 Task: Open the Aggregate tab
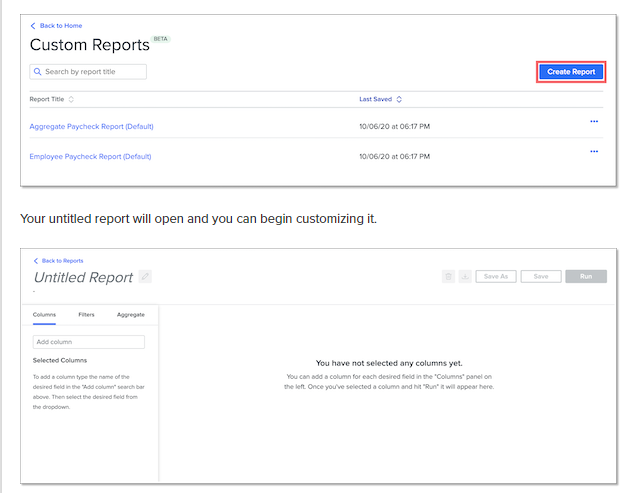pos(130,314)
